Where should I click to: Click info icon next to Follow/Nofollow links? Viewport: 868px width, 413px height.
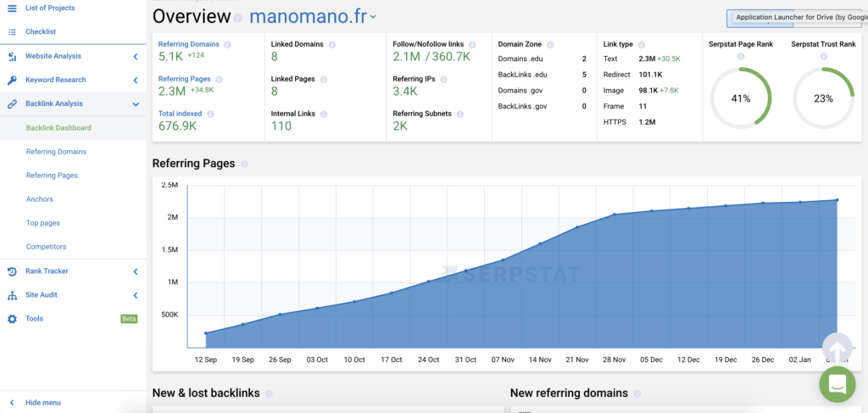click(472, 44)
